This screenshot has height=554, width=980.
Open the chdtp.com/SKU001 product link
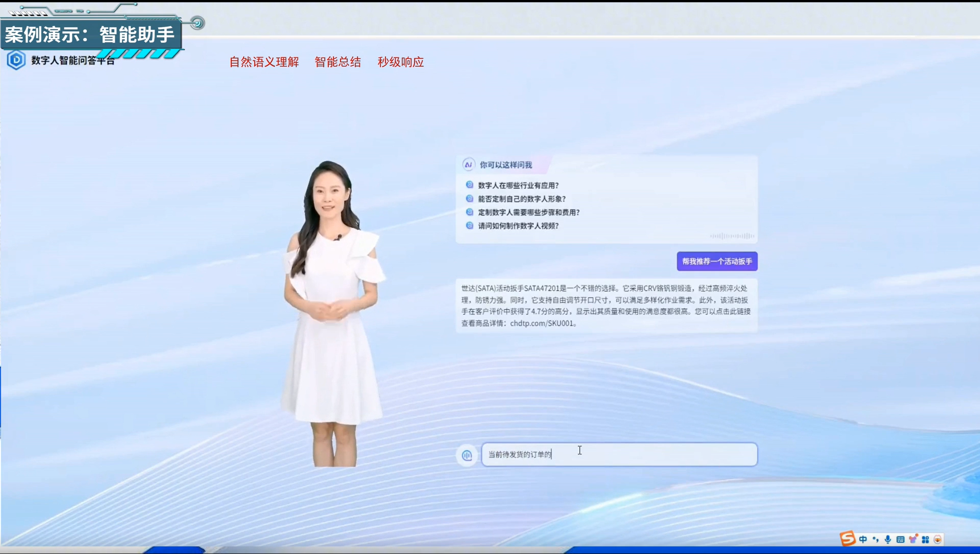coord(542,323)
